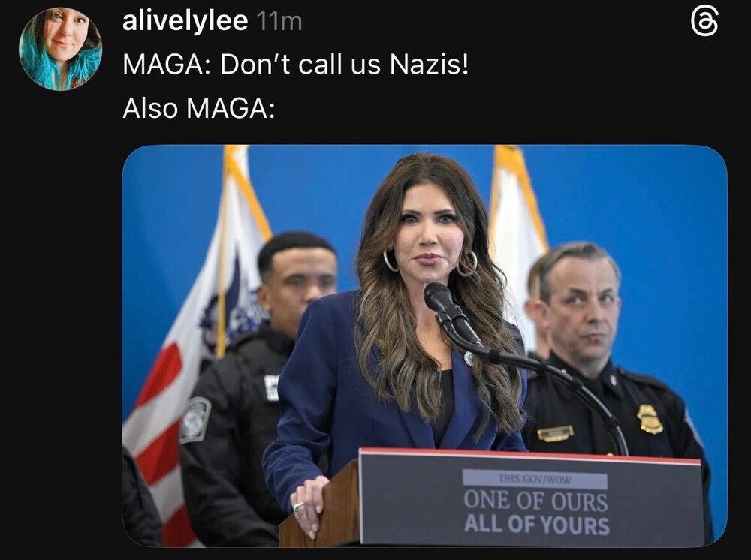Image resolution: width=751 pixels, height=560 pixels.
Task: Click the "ALL OF YOURS" podium text
Action: (x=536, y=524)
